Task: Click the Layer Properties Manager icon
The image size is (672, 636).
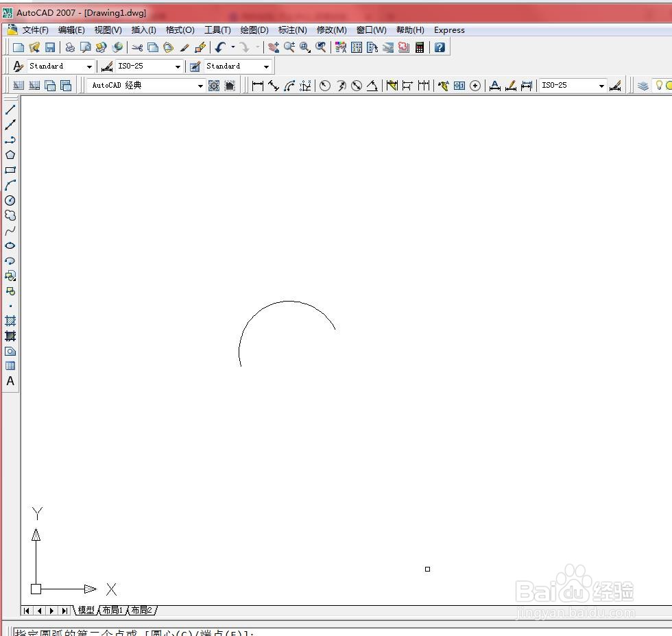Action: [x=643, y=85]
